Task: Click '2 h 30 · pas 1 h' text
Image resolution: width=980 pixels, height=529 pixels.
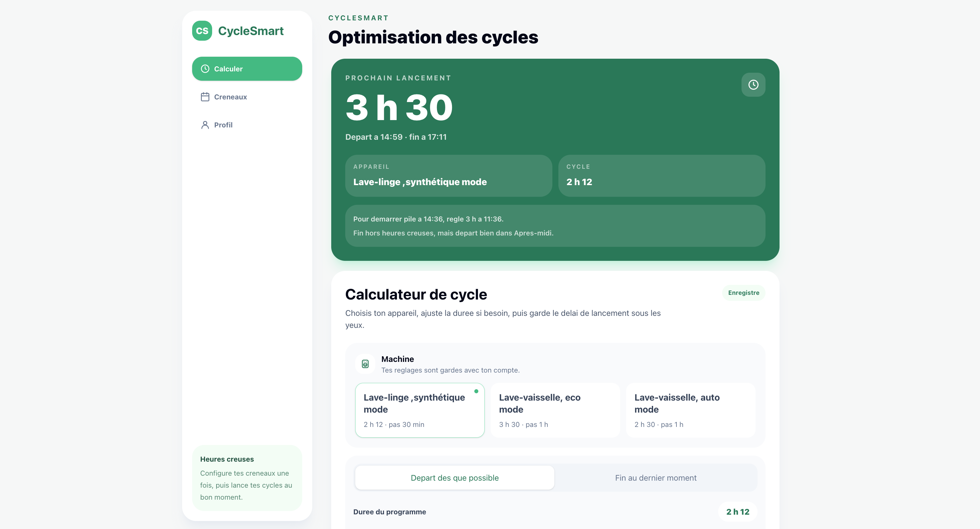Action: pos(658,424)
